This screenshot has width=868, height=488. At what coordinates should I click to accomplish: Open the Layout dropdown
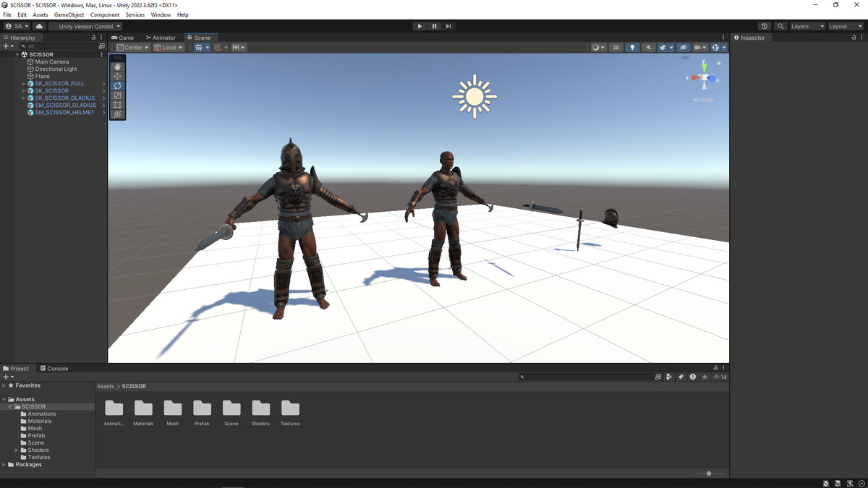coord(845,26)
